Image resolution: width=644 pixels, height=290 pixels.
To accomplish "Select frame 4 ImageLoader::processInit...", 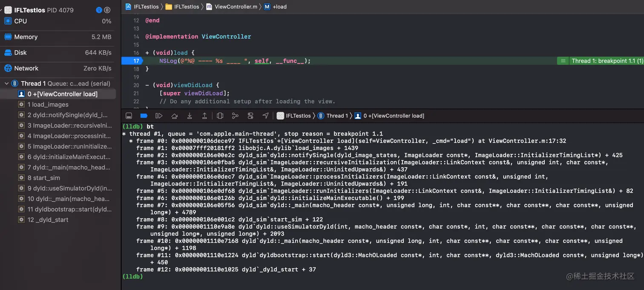I will tap(58, 136).
